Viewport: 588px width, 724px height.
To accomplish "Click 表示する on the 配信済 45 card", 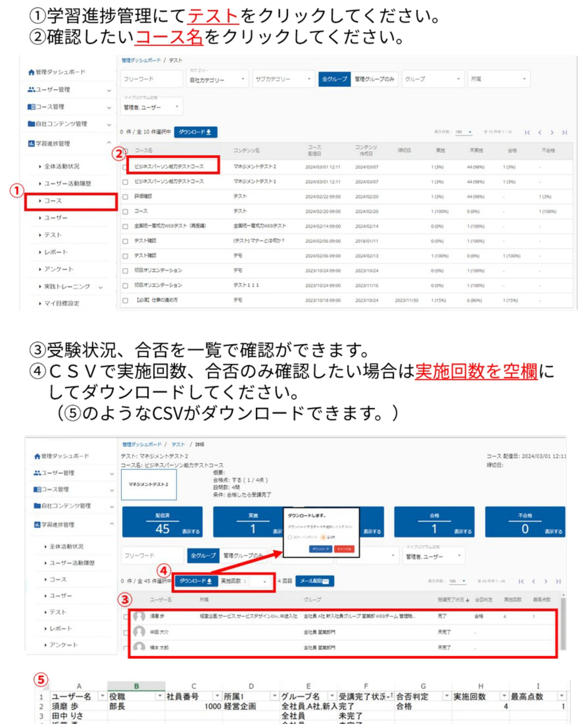I will click(191, 532).
